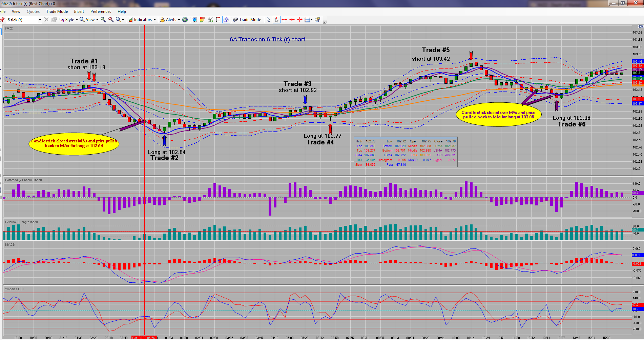
Task: Click the Indicators chart icon
Action: click(x=130, y=20)
